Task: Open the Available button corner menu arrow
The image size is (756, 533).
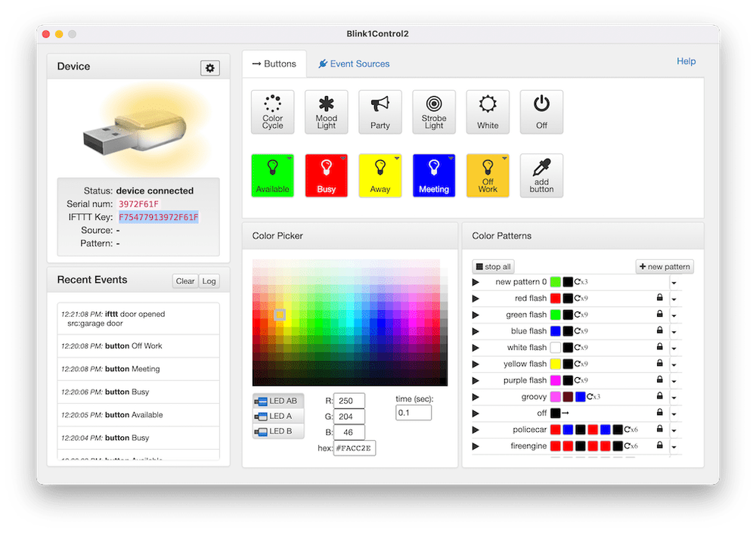Action: (290, 158)
